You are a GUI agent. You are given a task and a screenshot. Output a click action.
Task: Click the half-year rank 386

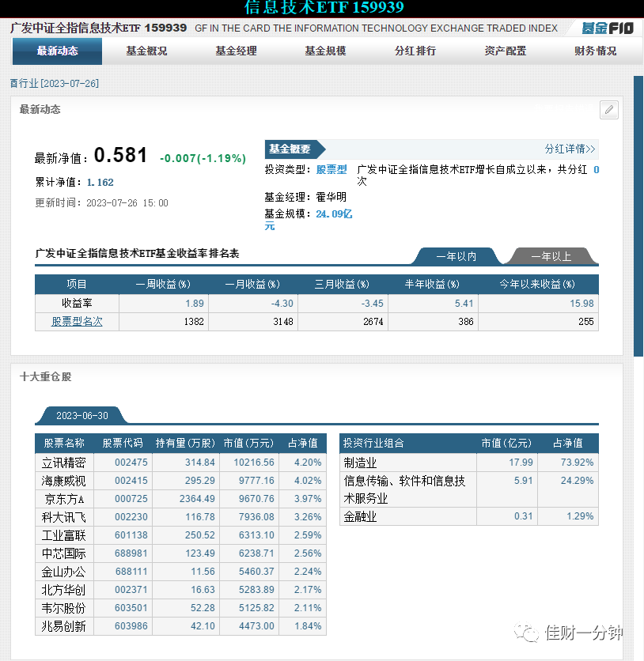pos(466,322)
